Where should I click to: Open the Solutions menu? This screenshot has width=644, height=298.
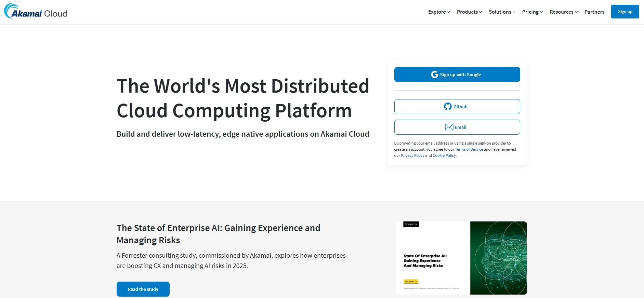tap(502, 12)
